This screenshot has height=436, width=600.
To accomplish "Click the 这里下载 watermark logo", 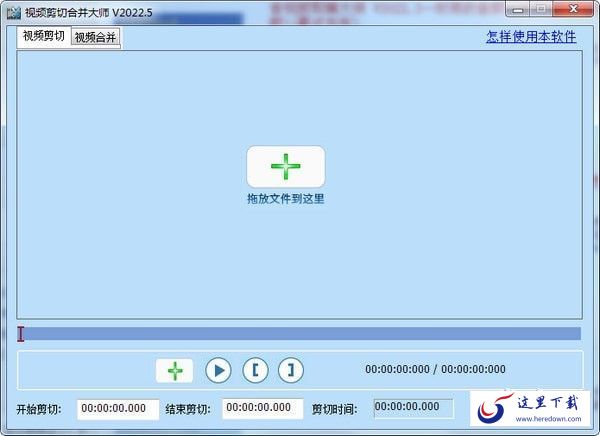I will click(x=532, y=410).
